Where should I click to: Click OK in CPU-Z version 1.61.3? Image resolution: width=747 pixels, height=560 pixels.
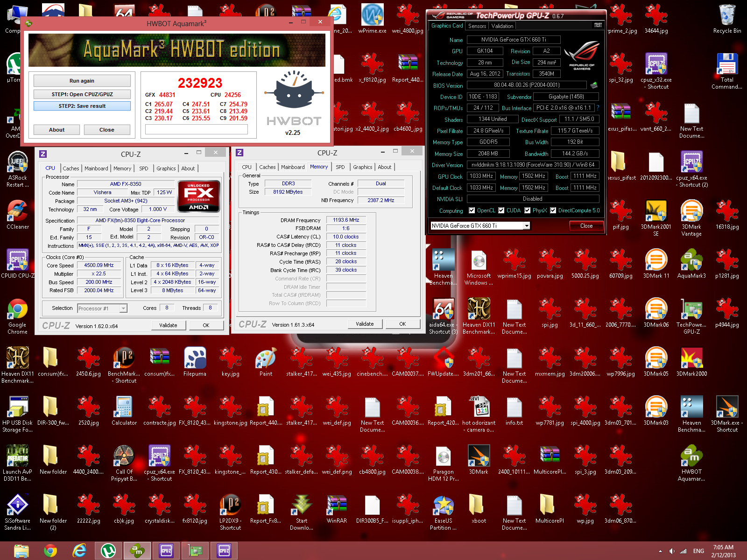click(402, 324)
